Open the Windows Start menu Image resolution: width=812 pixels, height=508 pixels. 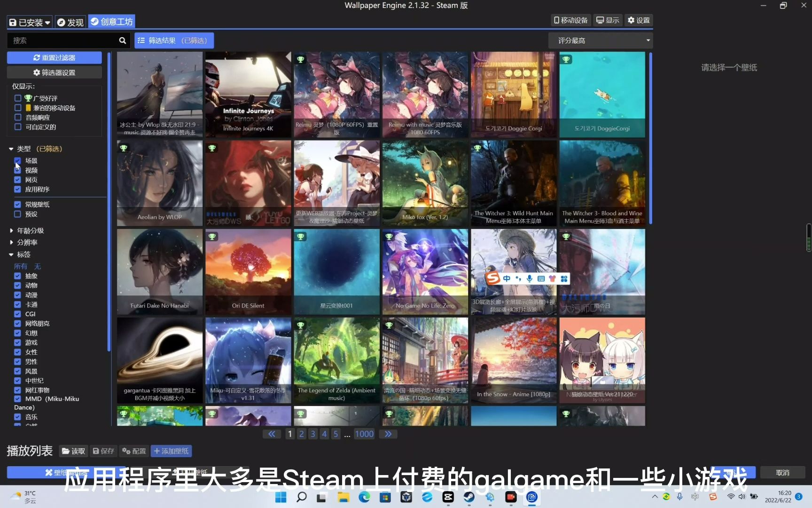coord(281,497)
